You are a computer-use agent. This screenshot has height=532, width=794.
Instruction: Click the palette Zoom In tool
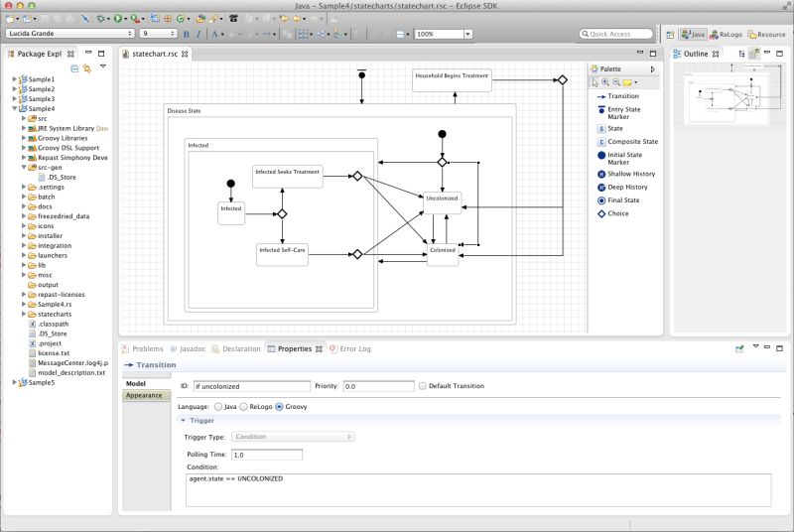[x=605, y=82]
